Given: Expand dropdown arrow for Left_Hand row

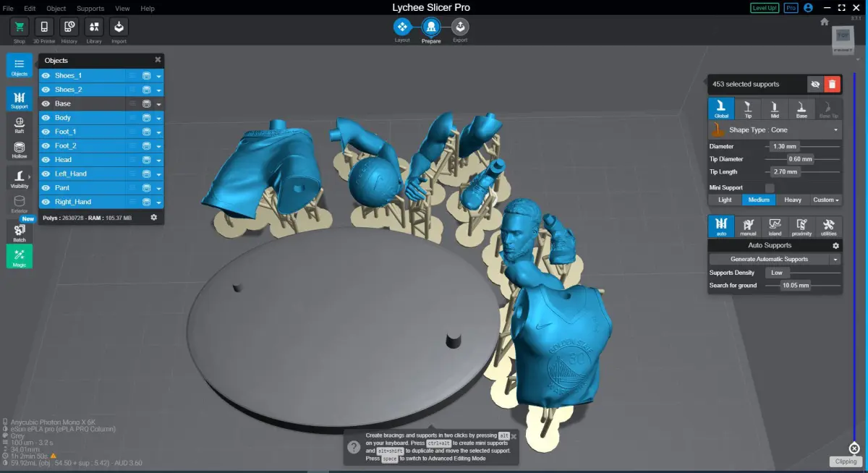Looking at the screenshot, I should pyautogui.click(x=158, y=174).
